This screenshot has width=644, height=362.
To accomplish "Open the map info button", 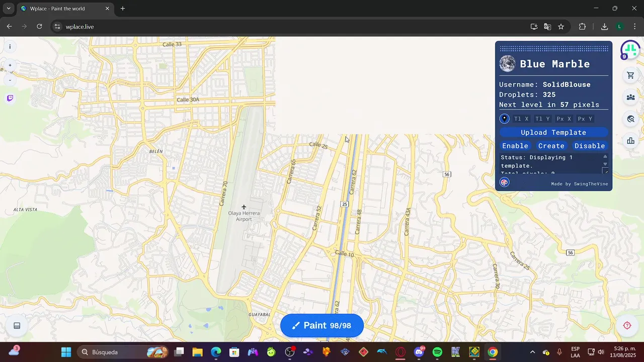I will [10, 47].
